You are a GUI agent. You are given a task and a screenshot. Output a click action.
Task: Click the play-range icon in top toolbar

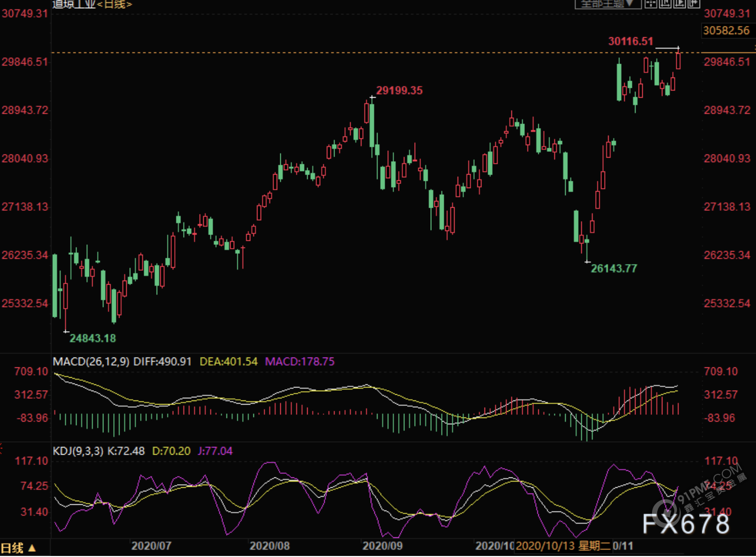[x=679, y=4]
